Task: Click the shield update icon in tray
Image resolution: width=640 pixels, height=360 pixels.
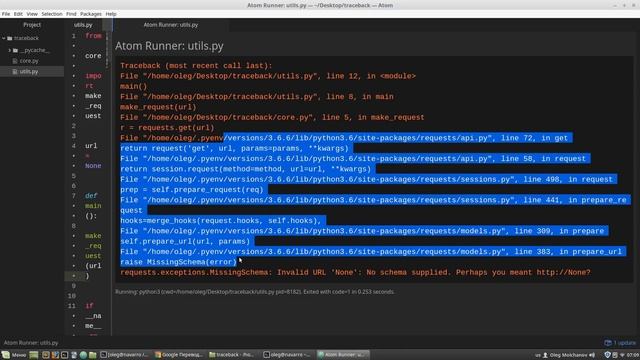Action: (x=607, y=355)
